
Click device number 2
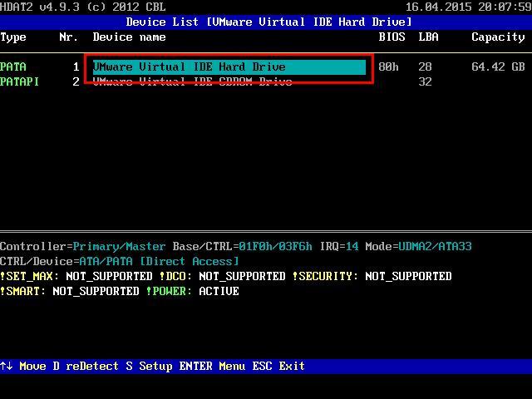point(76,81)
